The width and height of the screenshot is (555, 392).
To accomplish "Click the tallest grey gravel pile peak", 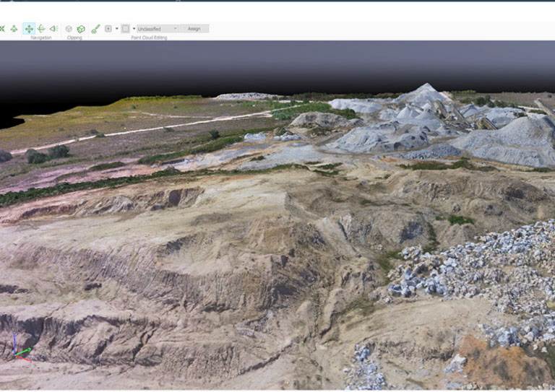I will [x=425, y=87].
